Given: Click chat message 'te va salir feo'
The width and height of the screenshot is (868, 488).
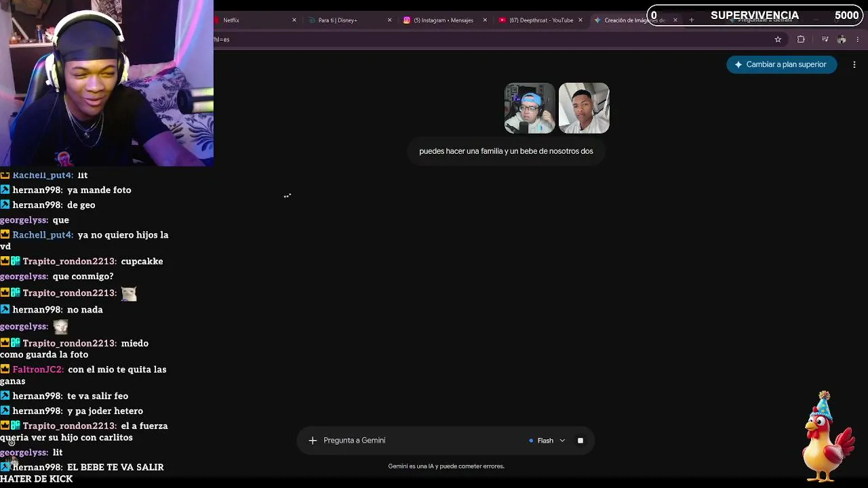Looking at the screenshot, I should point(98,396).
